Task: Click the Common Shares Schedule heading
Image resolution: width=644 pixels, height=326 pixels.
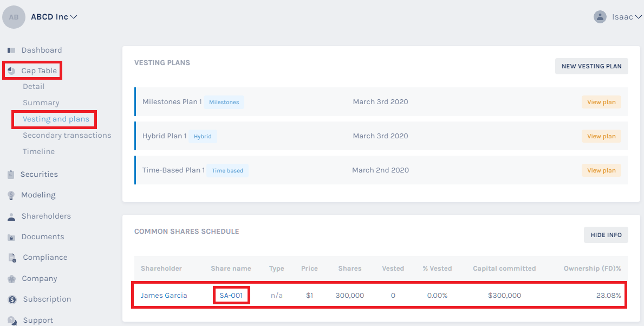Action: pyautogui.click(x=186, y=232)
